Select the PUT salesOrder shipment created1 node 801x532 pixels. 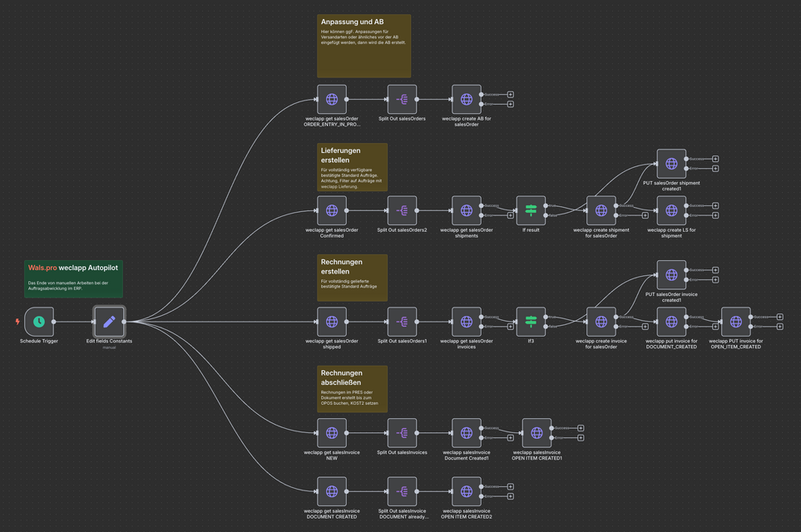671,164
